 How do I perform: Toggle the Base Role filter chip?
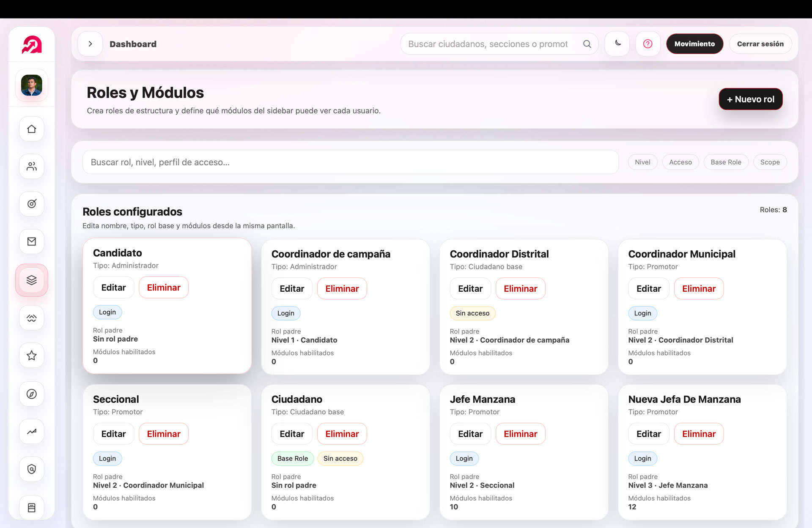(x=726, y=162)
